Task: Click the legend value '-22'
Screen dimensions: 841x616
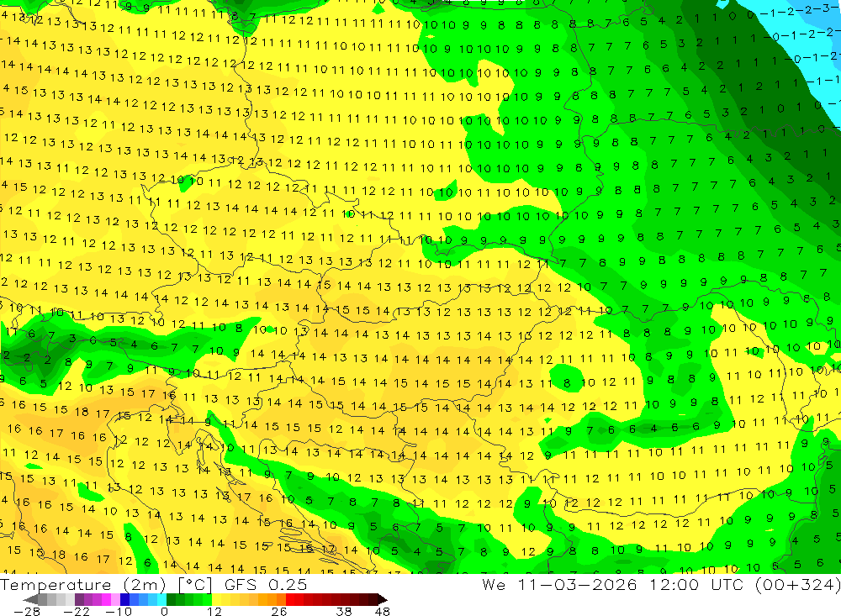Action: click(77, 612)
